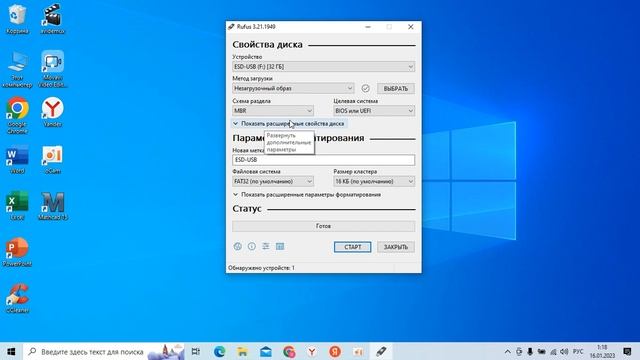Open the Word desktop shortcut
The image size is (640, 360).
(x=17, y=159)
